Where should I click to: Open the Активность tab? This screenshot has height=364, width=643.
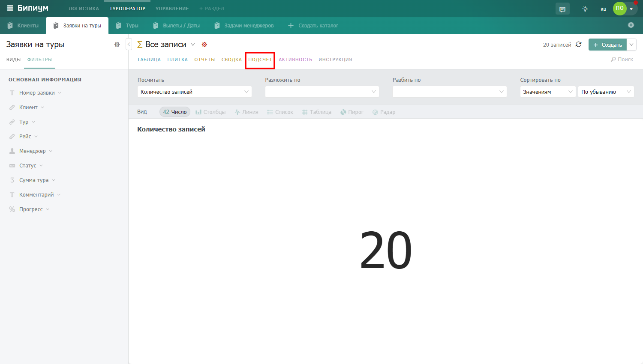coord(295,60)
